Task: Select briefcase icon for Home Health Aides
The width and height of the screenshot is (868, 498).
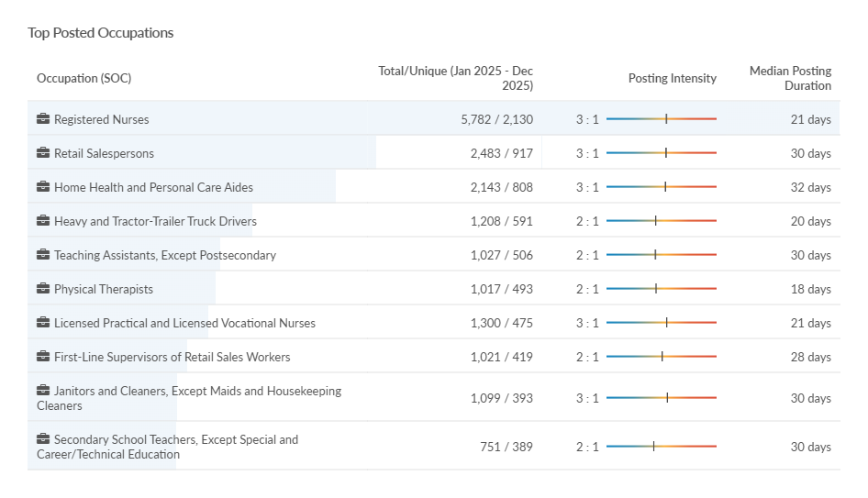Action: pos(43,187)
